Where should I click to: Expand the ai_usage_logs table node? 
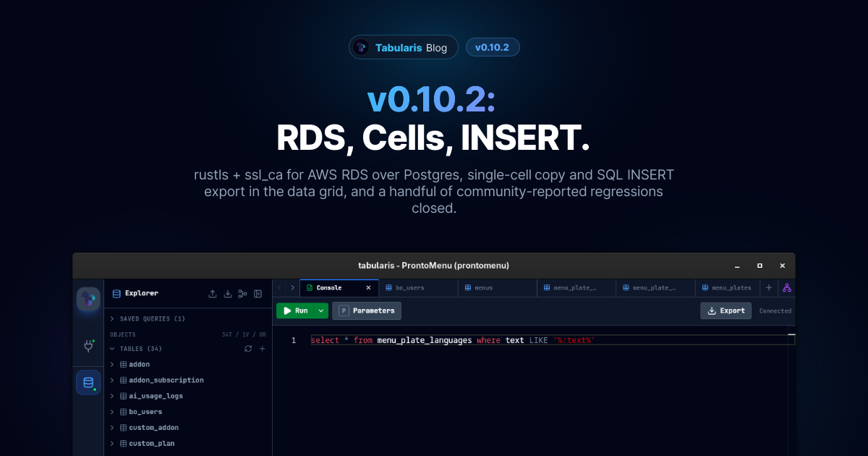click(112, 396)
